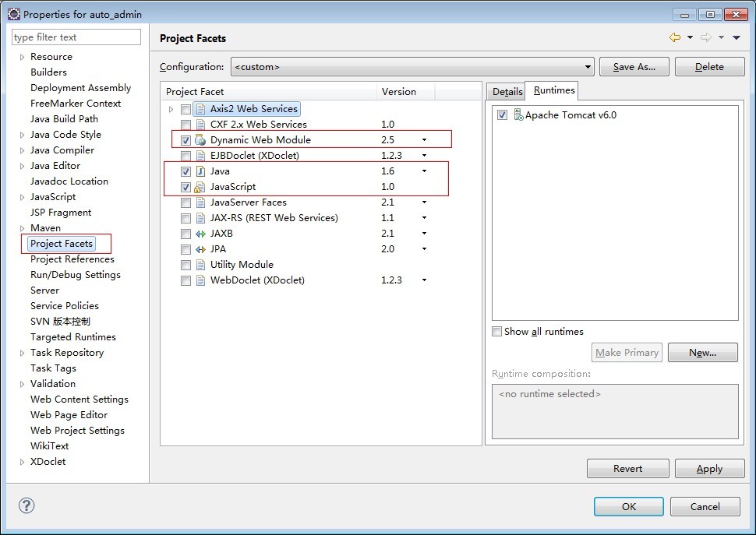Image resolution: width=756 pixels, height=535 pixels.
Task: Click the Dynamic Web Module globe icon
Action: click(x=200, y=140)
